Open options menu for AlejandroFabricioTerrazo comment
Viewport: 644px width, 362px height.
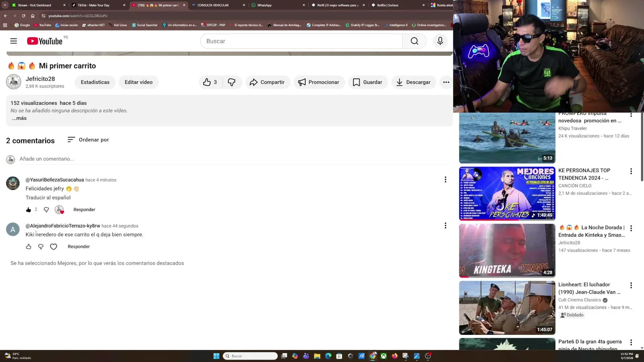click(445, 226)
